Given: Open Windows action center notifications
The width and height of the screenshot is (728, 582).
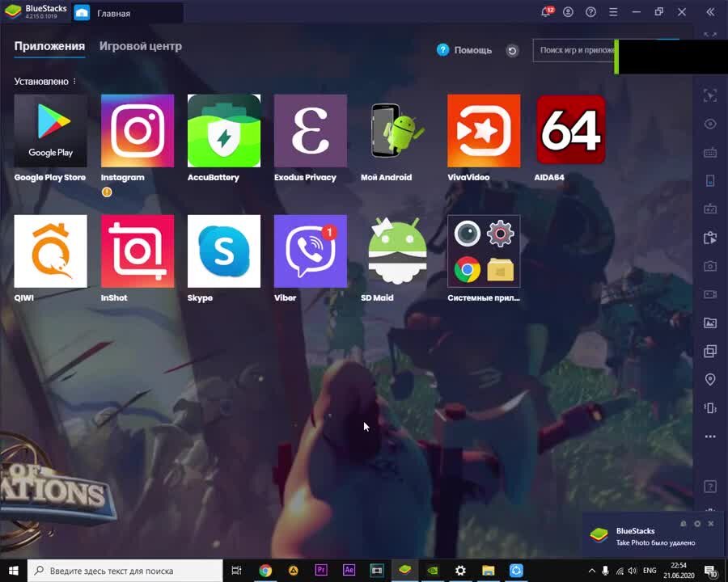Looking at the screenshot, I should pos(710,571).
